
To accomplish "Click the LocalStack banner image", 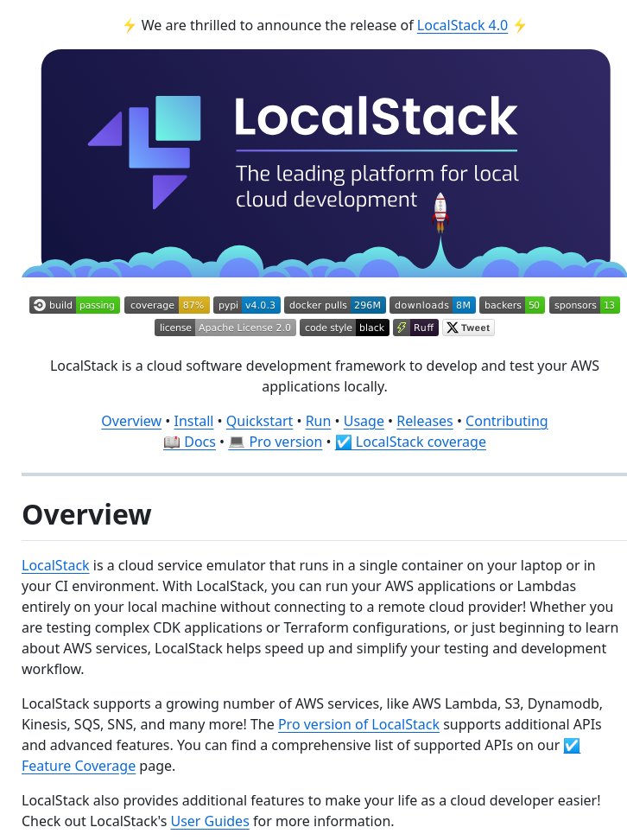I will 324,162.
